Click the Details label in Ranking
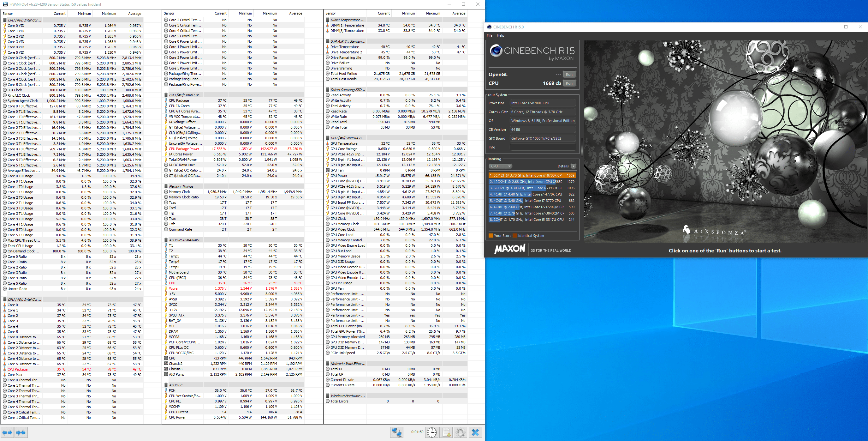This screenshot has width=868, height=441. [563, 166]
